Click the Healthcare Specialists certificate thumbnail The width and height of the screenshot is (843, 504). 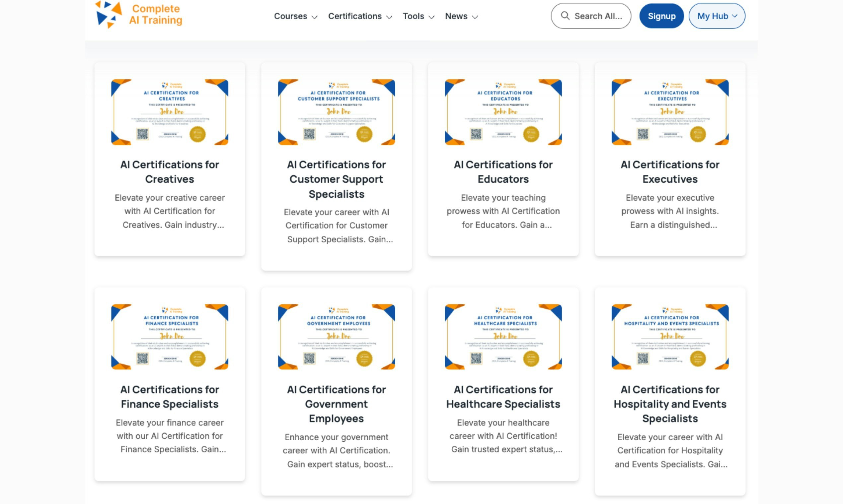(503, 337)
